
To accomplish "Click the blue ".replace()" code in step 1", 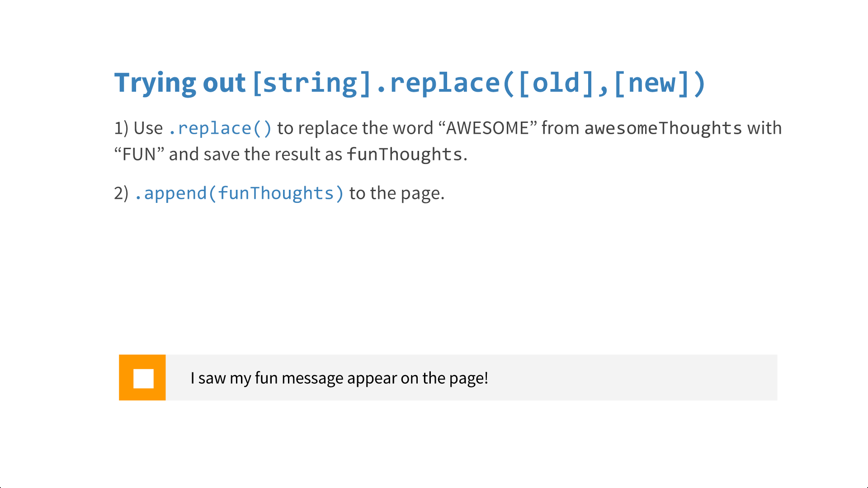I will pos(220,128).
